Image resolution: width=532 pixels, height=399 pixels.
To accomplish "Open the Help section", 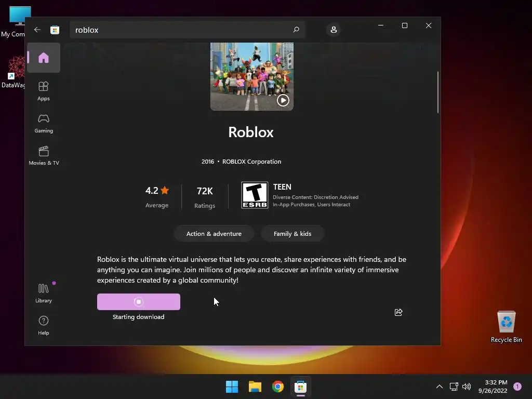I will [x=44, y=325].
